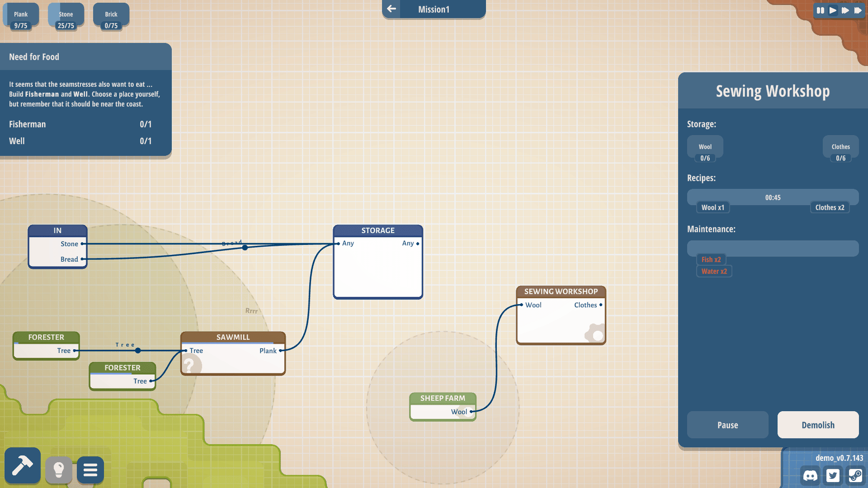Set game speed to normal play
Viewport: 868px width, 488px height.
coord(833,10)
